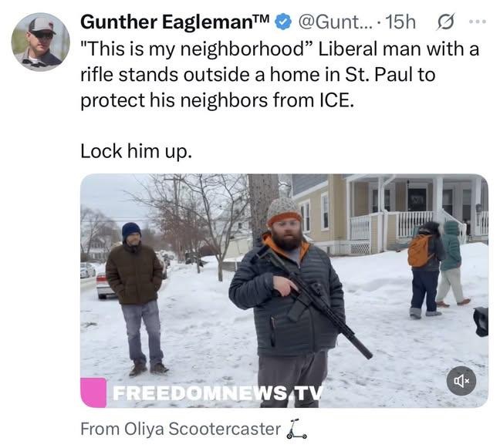Screen dimensions: 500x448
Task: Click the man in the brown jacket in the video
Action: tap(136, 298)
